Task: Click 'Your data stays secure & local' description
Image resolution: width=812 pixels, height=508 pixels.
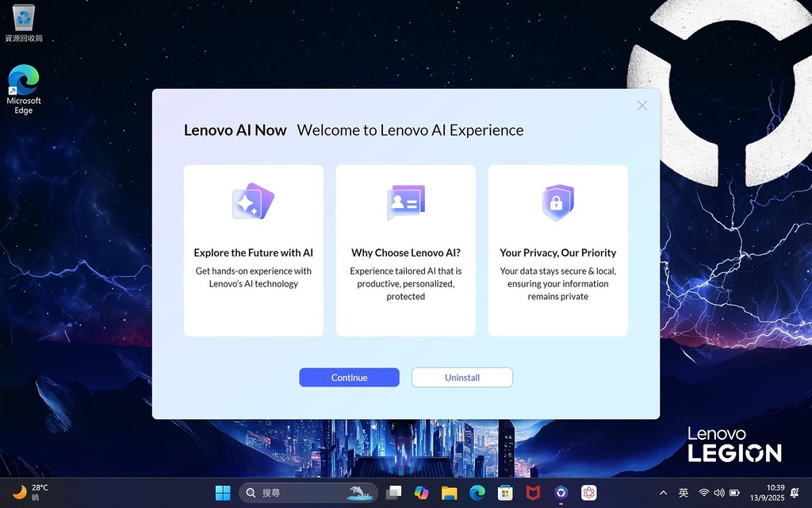Action: [557, 283]
